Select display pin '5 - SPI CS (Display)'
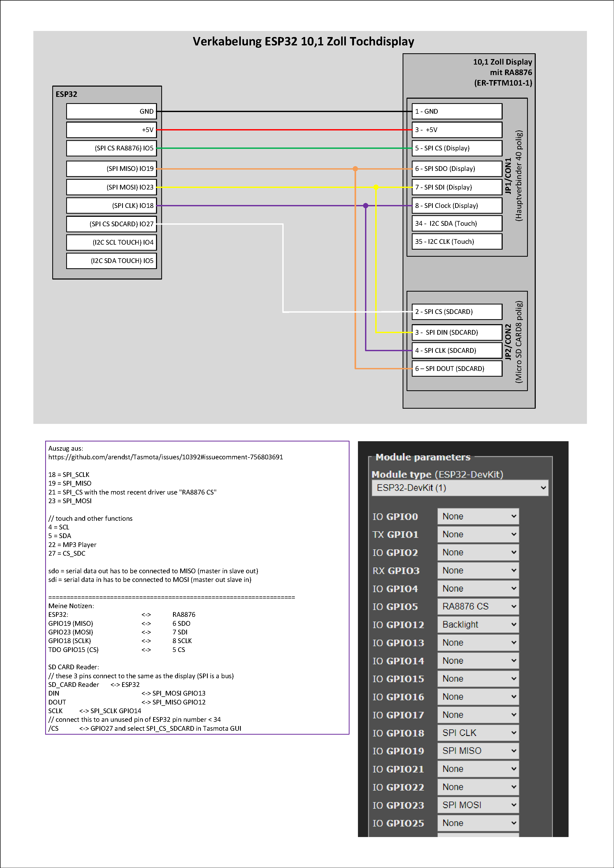The width and height of the screenshot is (614, 868). pos(457,148)
